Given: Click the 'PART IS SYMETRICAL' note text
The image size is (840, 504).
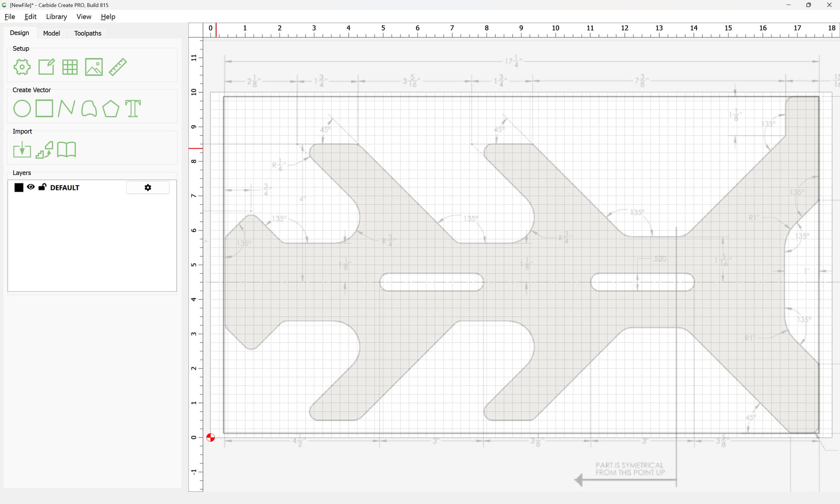Looking at the screenshot, I should (x=630, y=465).
